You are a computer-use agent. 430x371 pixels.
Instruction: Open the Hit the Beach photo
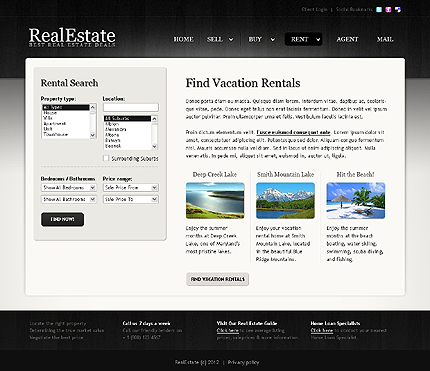(x=356, y=200)
